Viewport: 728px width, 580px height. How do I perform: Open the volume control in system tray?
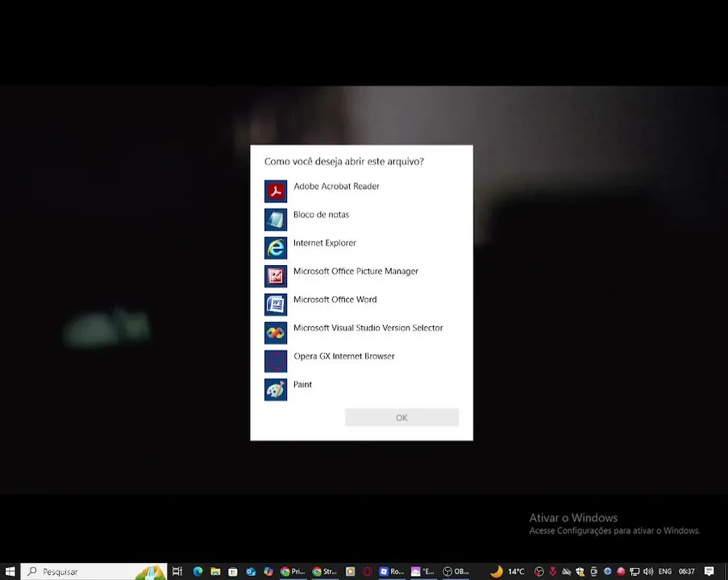[x=648, y=571]
